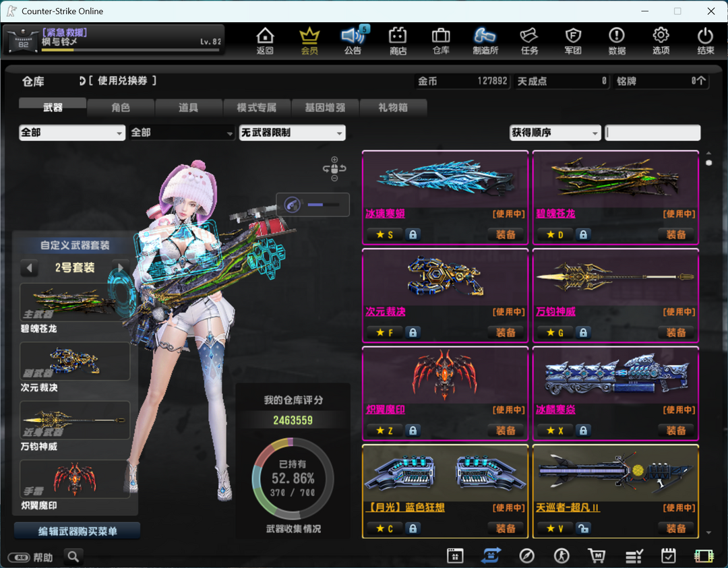The height and width of the screenshot is (568, 728).
Task: Click 编辑武器购买菜单 button
Action: click(77, 531)
